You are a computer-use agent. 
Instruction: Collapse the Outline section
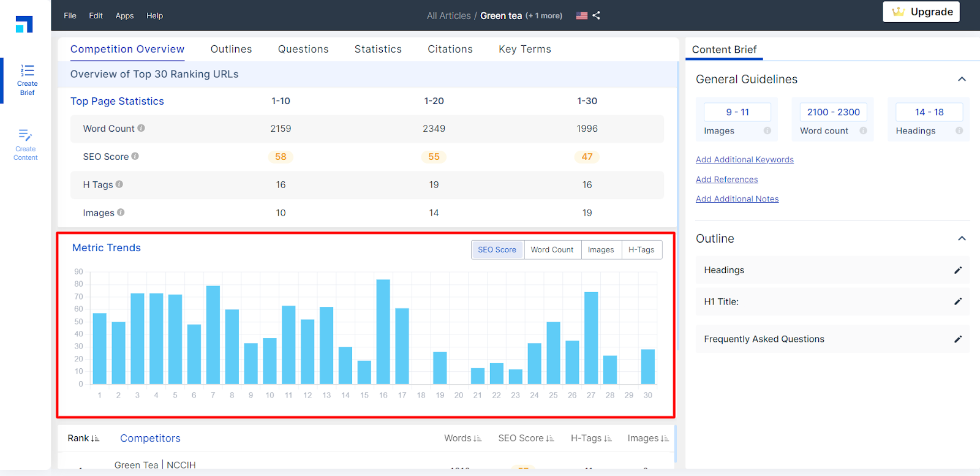point(962,238)
